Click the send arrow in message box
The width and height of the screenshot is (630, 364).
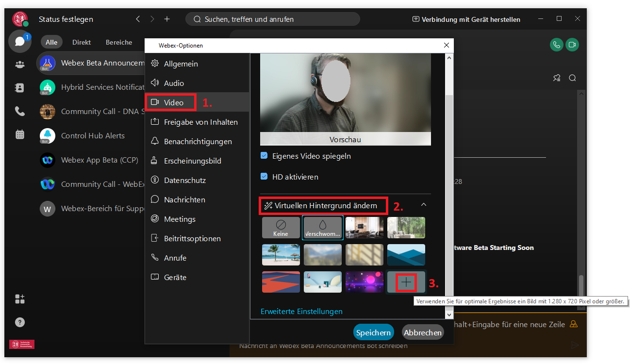point(575,345)
